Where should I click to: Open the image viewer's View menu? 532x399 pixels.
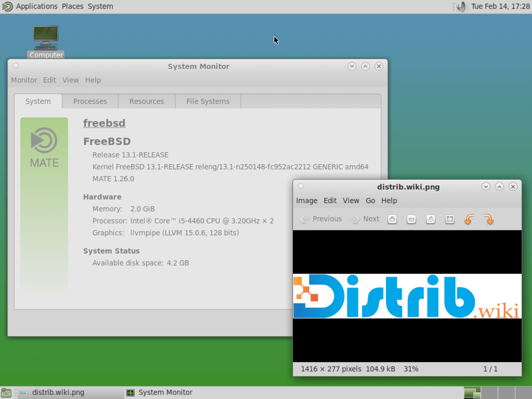click(x=351, y=201)
